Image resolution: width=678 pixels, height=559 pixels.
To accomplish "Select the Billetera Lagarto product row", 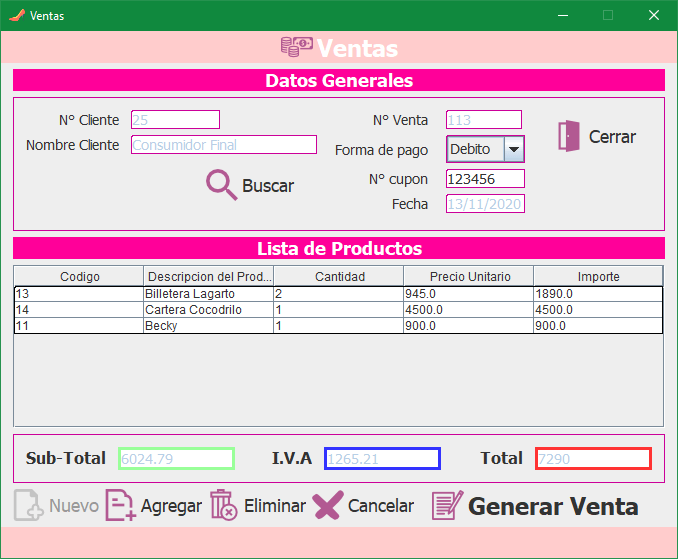I will (x=190, y=294).
